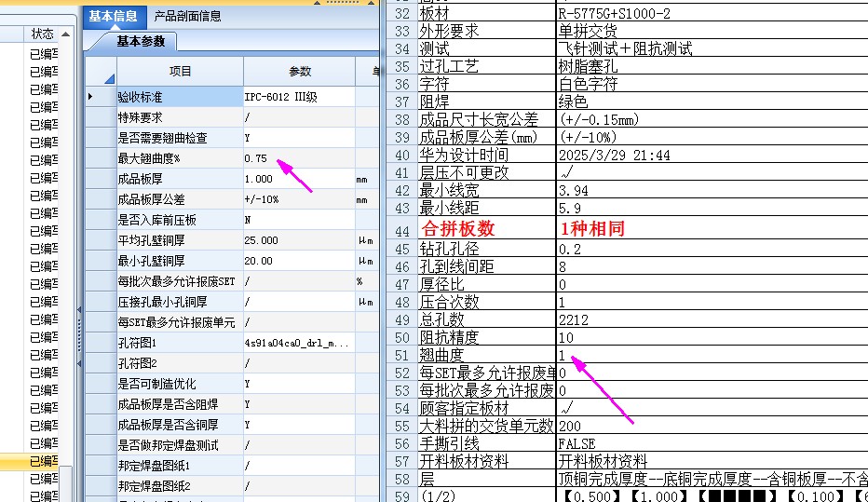Click the 5.9 最小线距 cell
Screen dimensions: 868x502
click(x=712, y=208)
